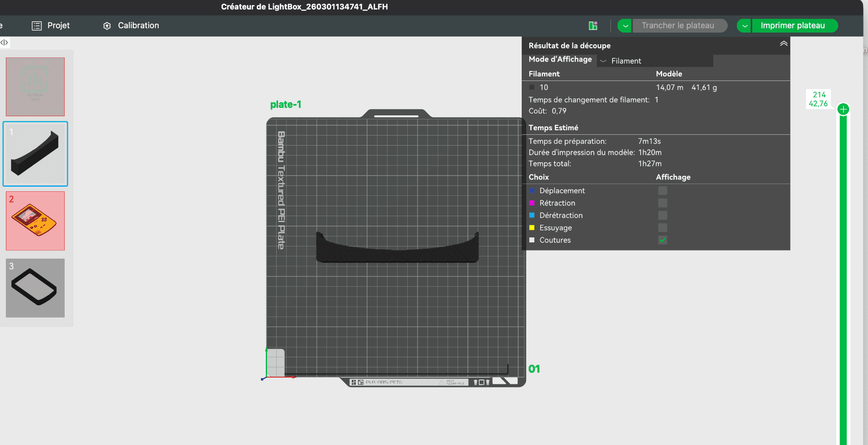Open the Mode d'Affichage Filament dropdown
The image size is (868, 445).
tap(655, 61)
